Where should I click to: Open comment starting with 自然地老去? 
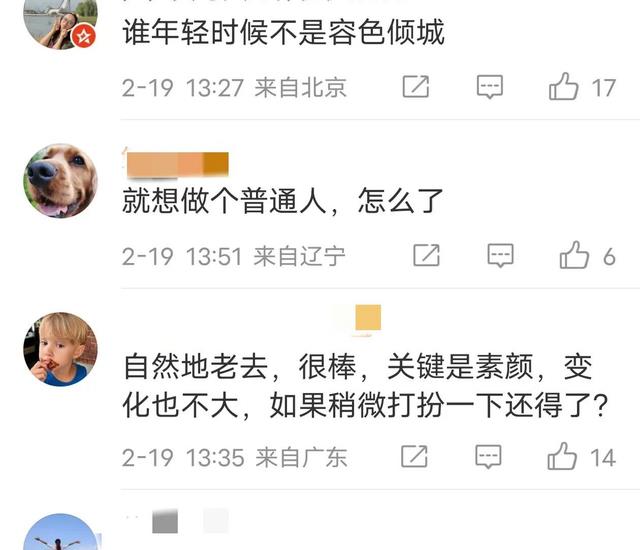click(365, 386)
